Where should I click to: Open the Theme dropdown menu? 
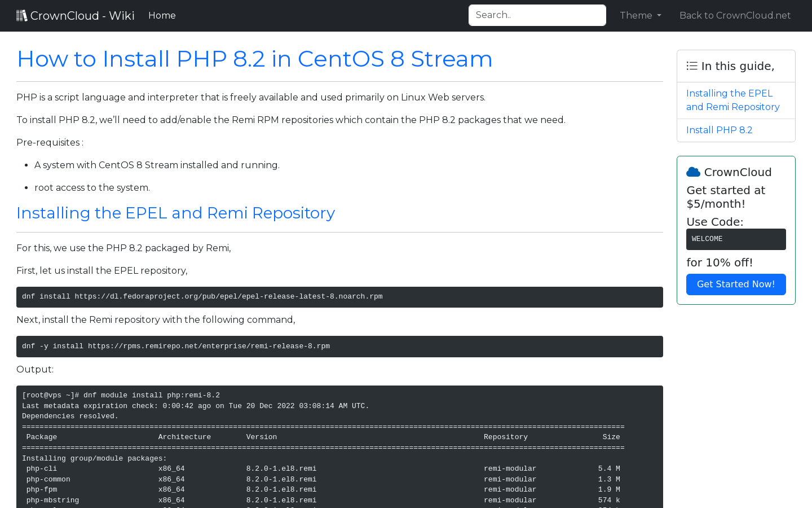[641, 16]
